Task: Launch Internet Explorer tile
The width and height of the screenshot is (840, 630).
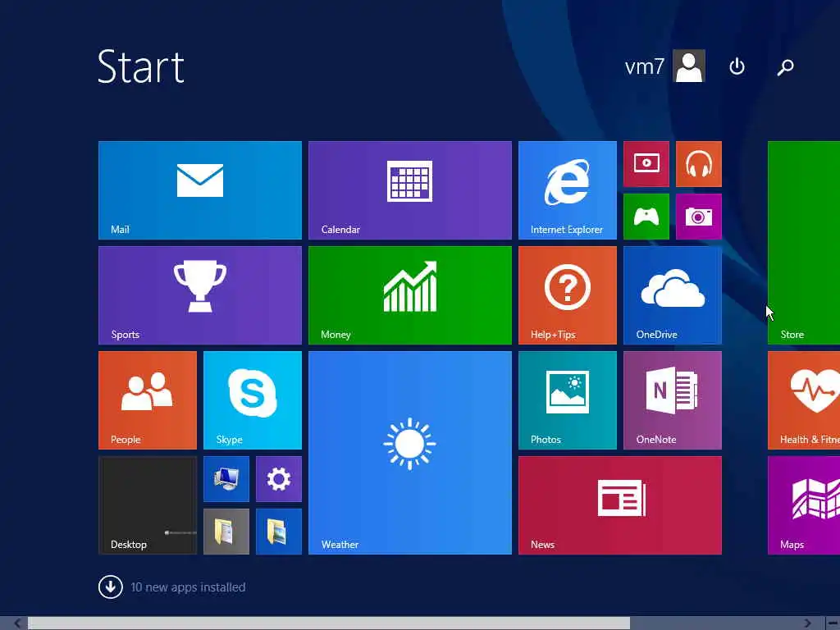Action: (568, 190)
